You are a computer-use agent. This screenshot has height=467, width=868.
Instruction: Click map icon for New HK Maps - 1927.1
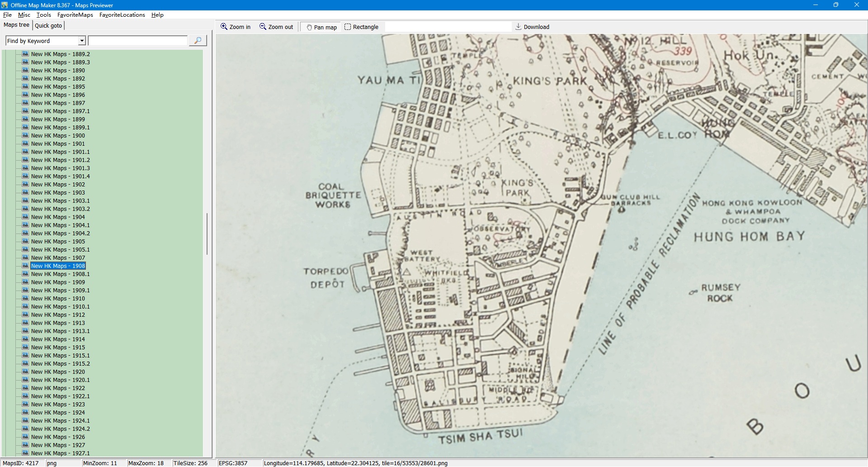(x=26, y=453)
